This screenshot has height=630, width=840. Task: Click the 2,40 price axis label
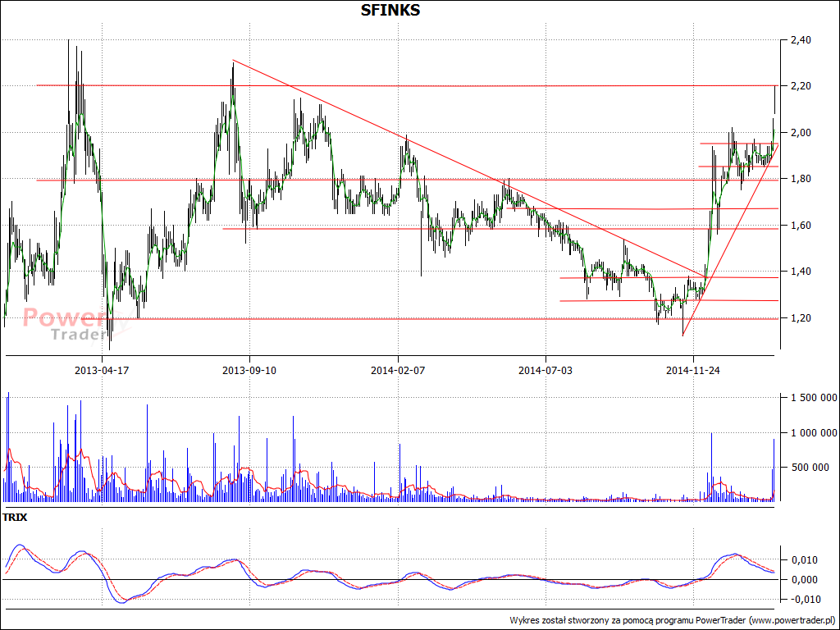(801, 40)
